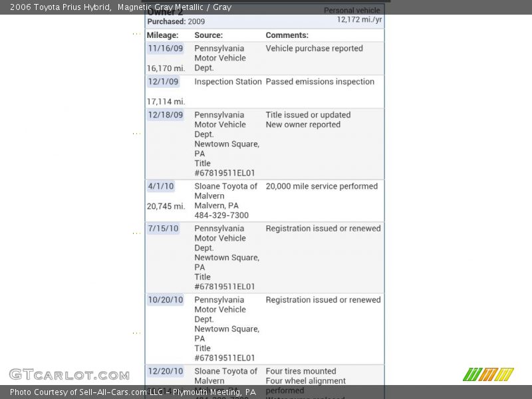
Task: Select the 7/15/10 date cell
Action: click(163, 228)
